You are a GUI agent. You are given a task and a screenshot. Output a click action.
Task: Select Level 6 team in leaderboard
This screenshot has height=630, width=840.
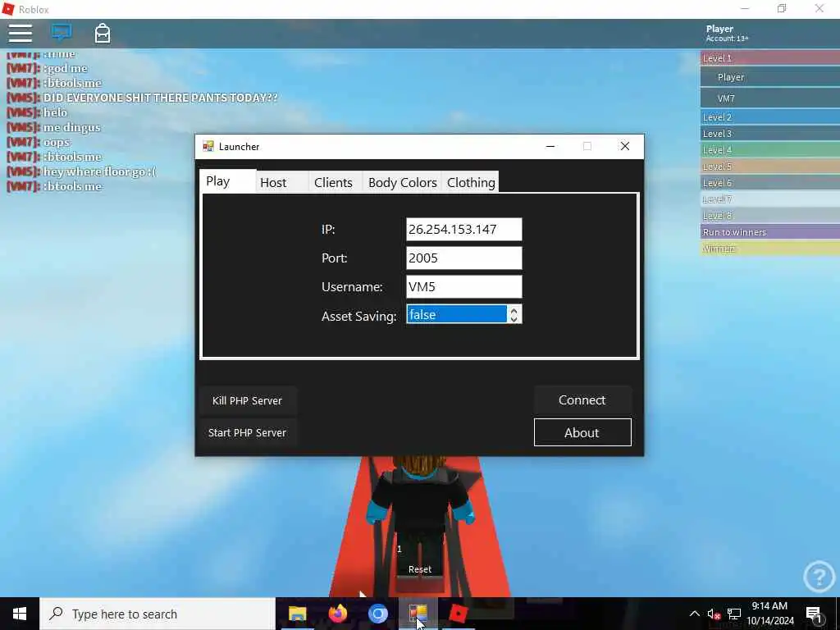point(769,183)
